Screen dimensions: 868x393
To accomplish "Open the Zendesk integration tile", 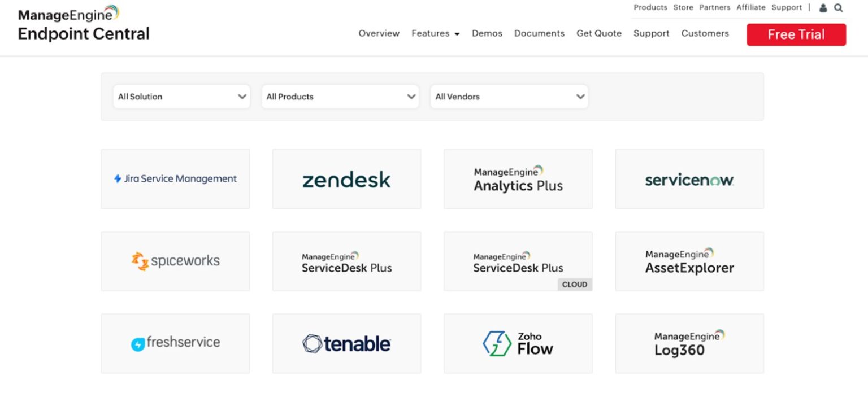I will click(x=346, y=178).
